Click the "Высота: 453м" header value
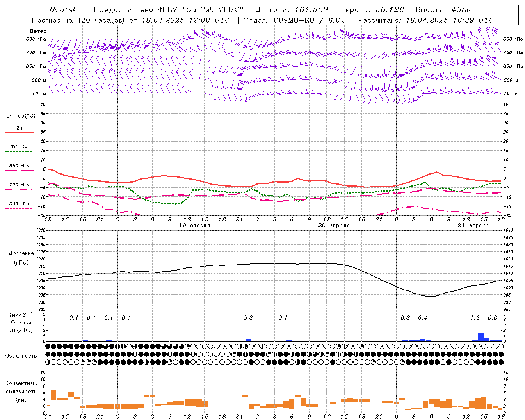The height and width of the screenshot is (420, 525). (443, 10)
